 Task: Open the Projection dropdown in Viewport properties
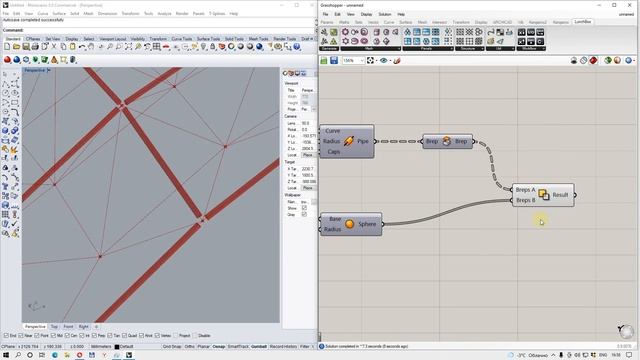(314, 109)
